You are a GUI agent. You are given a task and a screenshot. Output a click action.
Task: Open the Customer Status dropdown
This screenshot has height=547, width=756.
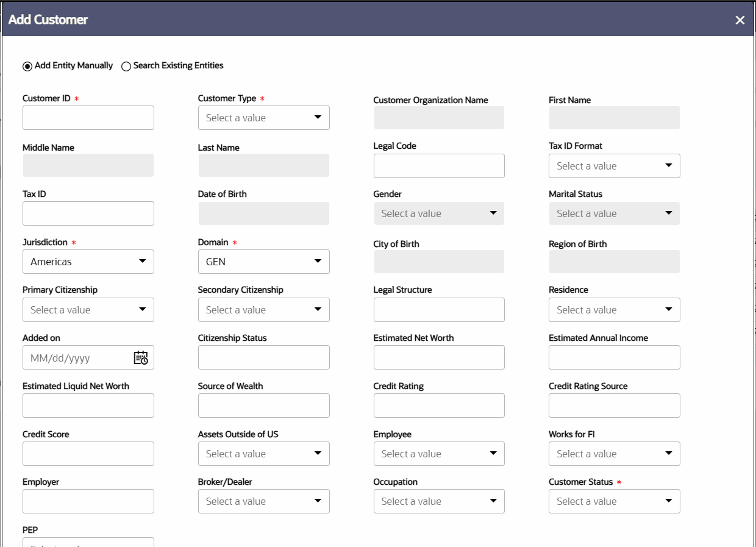(615, 501)
